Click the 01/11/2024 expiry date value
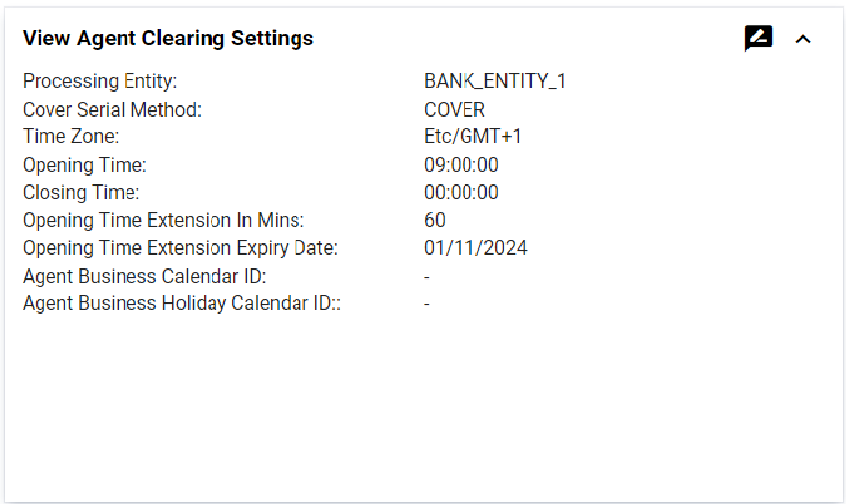The height and width of the screenshot is (504, 846). pyautogui.click(x=475, y=247)
